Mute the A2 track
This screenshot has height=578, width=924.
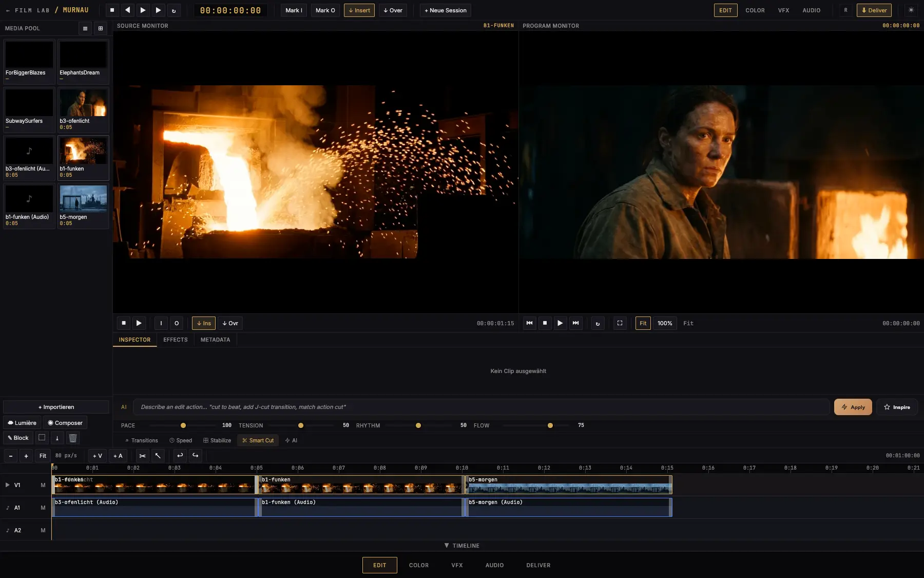click(43, 530)
